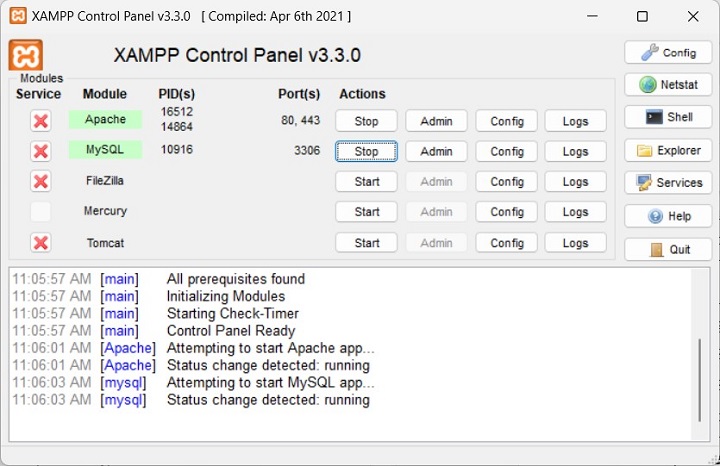View Tomcat Logs
The height and width of the screenshot is (466, 720).
tap(575, 243)
